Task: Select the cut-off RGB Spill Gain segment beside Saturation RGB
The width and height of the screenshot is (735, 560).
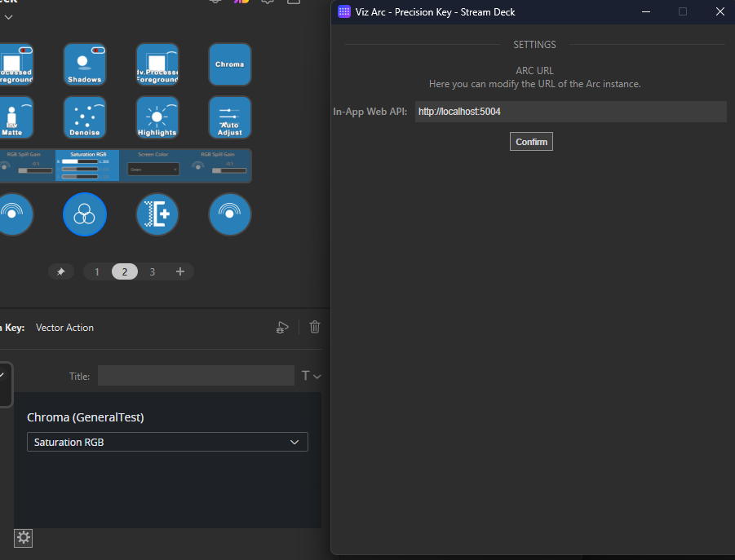Action: [x=27, y=165]
